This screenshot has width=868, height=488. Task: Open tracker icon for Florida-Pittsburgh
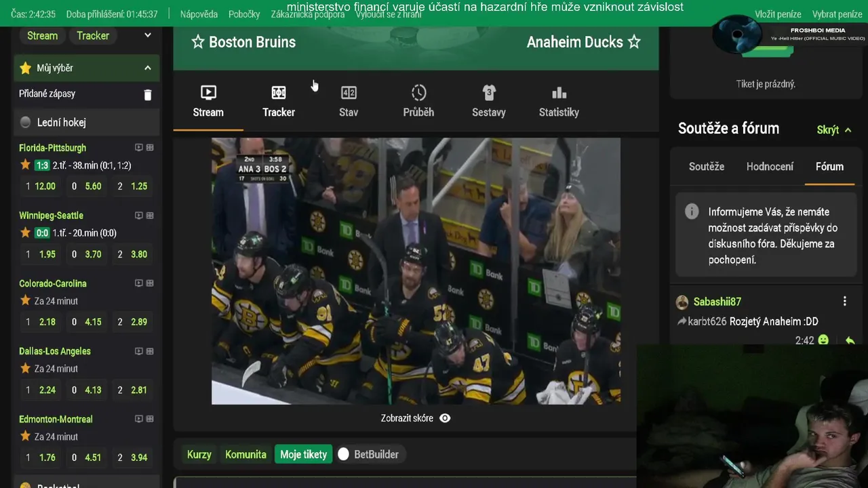tap(150, 148)
